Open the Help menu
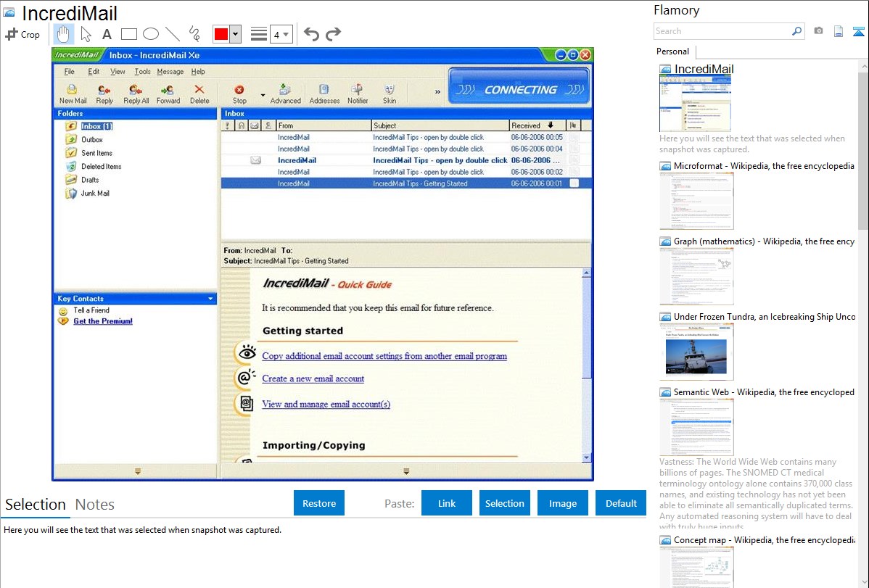Viewport: 869px width, 588px height. pyautogui.click(x=198, y=72)
